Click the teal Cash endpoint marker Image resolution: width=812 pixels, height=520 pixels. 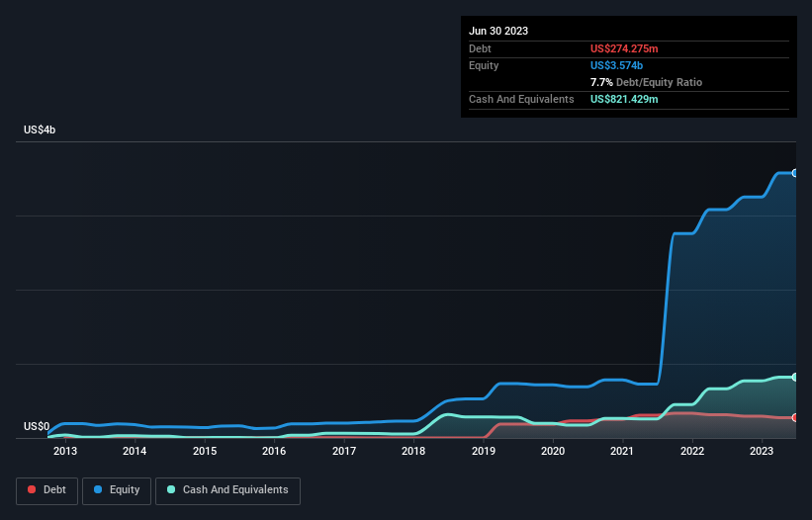[795, 378]
